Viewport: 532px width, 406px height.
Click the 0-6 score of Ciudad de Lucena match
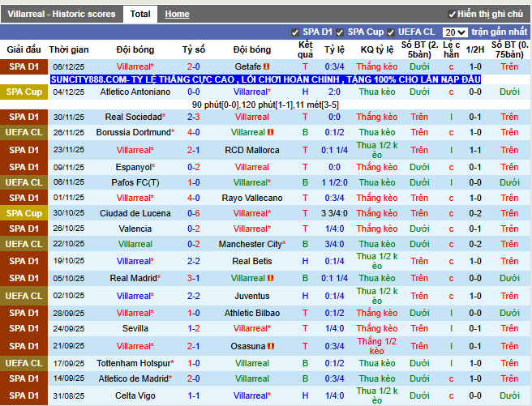pyautogui.click(x=193, y=213)
